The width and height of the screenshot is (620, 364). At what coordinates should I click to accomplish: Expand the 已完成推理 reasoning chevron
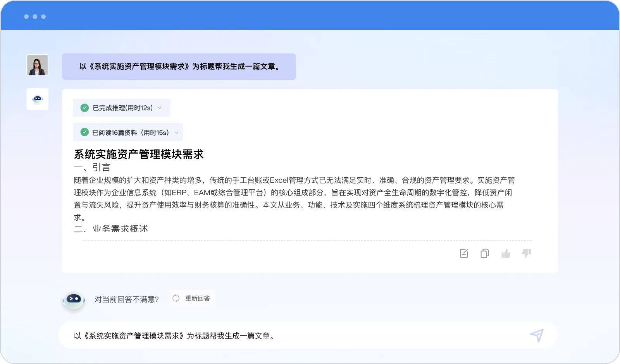160,108
